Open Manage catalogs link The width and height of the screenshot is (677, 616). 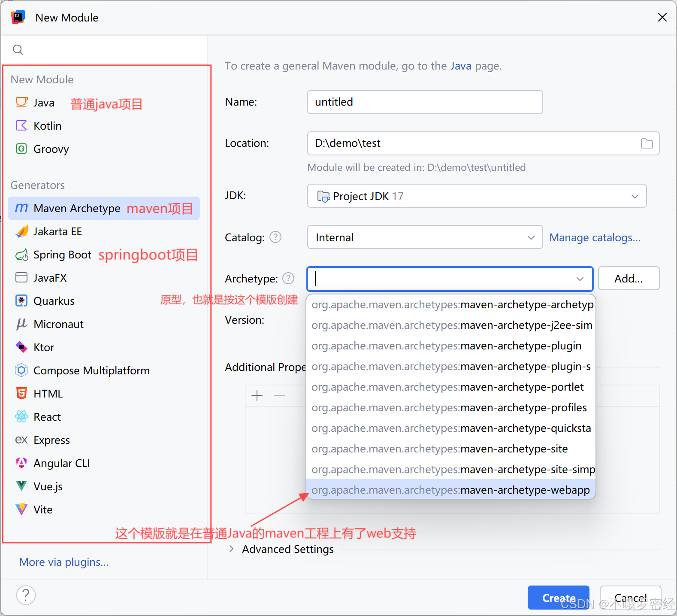(595, 237)
